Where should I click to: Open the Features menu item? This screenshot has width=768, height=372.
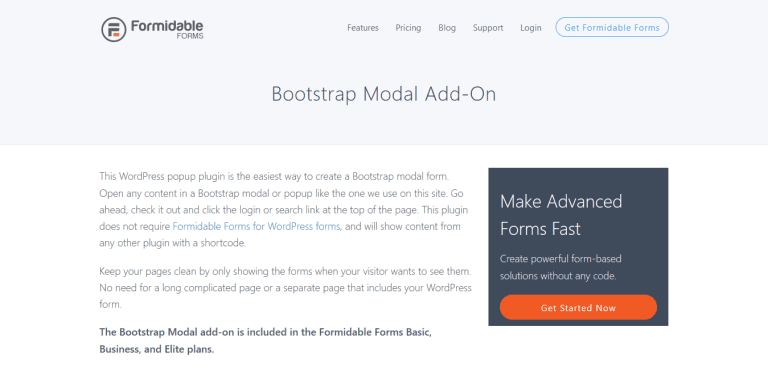363,28
